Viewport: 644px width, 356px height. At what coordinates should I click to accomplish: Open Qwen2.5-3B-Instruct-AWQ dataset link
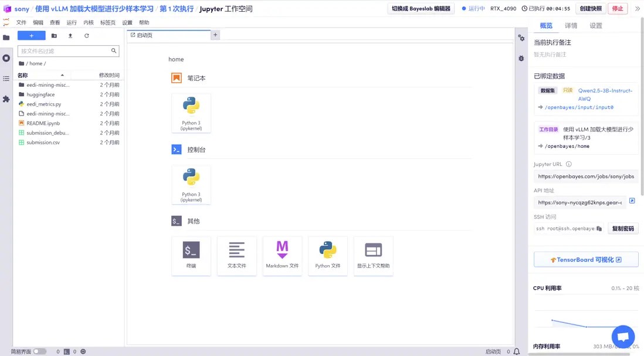pyautogui.click(x=605, y=94)
